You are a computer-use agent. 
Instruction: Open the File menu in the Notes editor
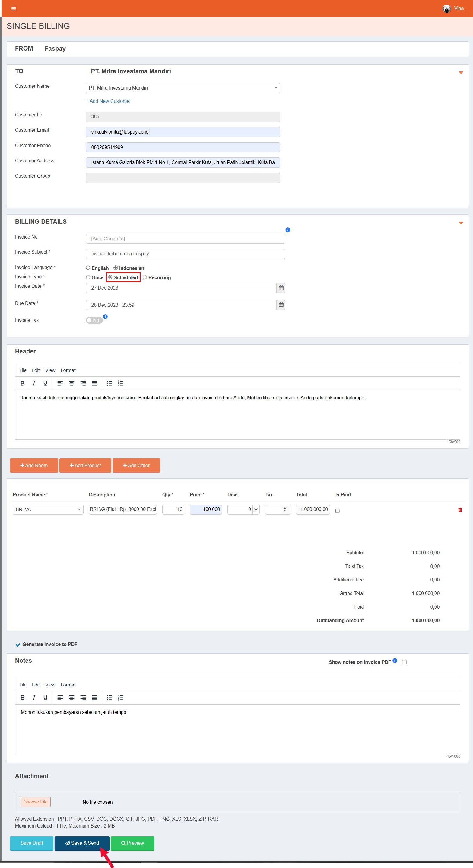click(23, 685)
